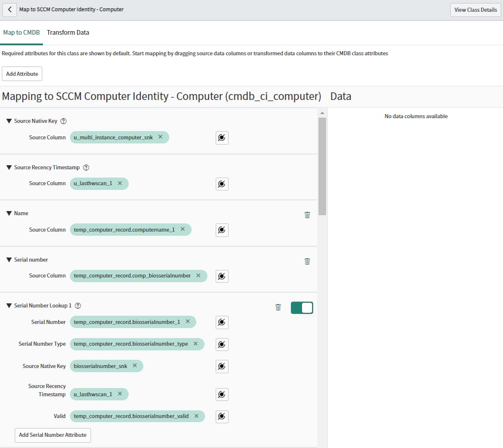Image resolution: width=503 pixels, height=448 pixels.
Task: Click the scroll-up arrow of mapping list
Action: [x=323, y=113]
